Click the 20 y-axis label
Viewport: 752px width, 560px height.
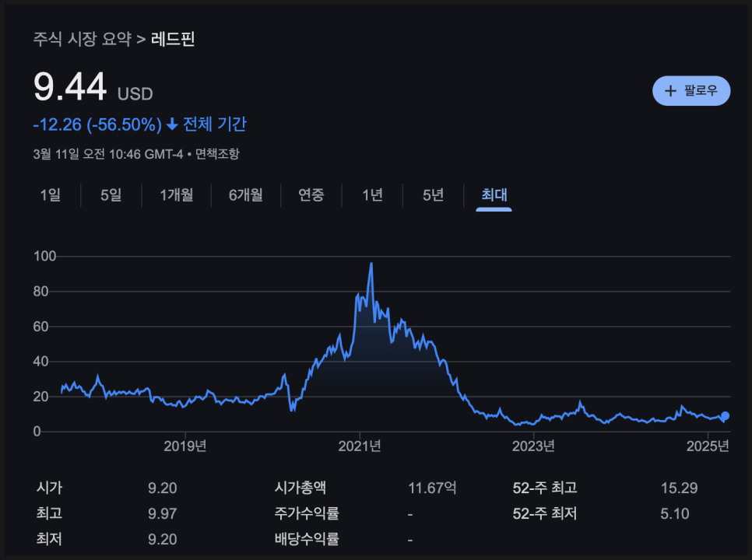[41, 397]
